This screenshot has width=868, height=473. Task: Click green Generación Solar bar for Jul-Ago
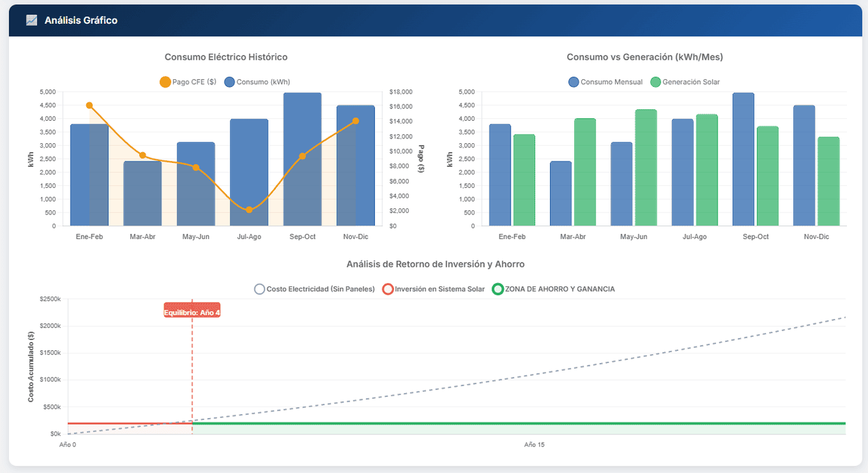click(707, 170)
